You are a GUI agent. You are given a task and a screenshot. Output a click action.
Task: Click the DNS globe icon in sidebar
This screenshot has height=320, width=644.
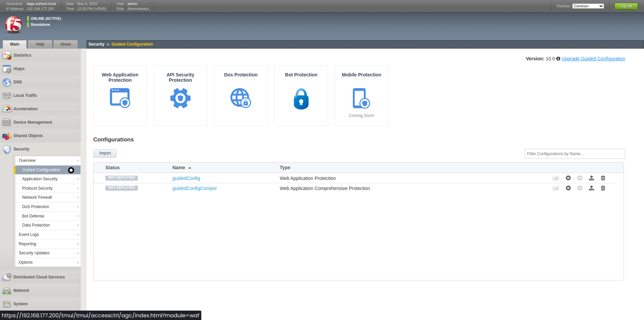pos(7,82)
